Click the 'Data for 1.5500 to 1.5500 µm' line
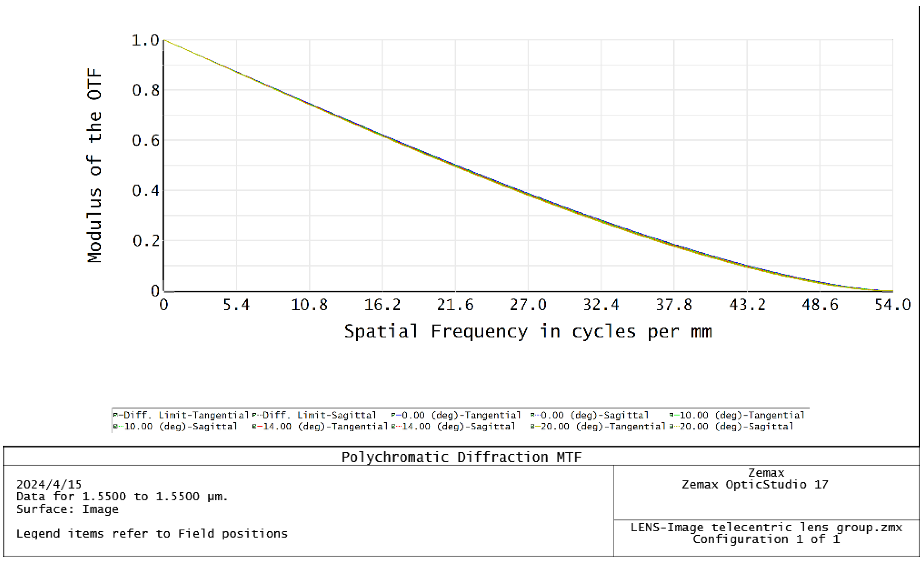The image size is (924, 565). point(122,497)
